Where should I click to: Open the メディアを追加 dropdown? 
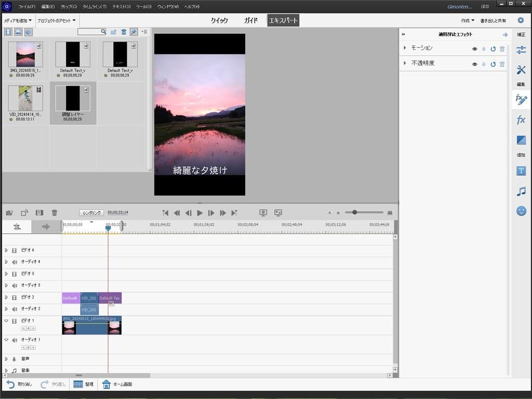(x=18, y=20)
